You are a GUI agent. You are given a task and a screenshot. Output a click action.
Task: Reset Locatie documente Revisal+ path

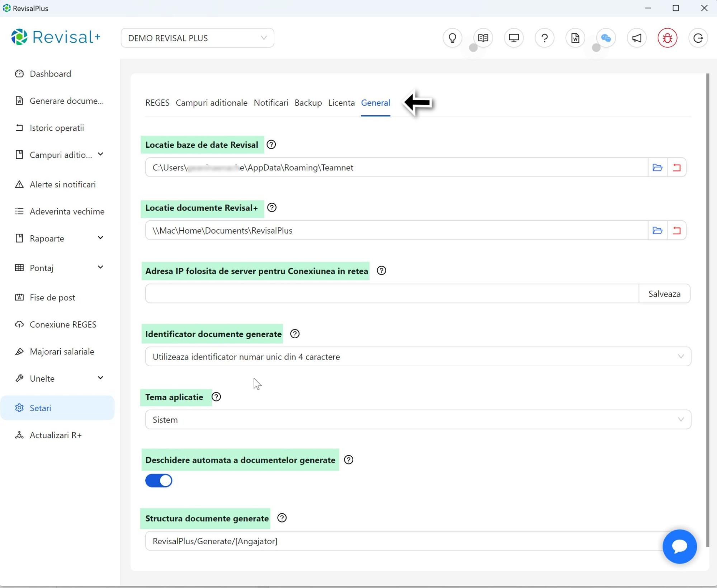point(676,231)
